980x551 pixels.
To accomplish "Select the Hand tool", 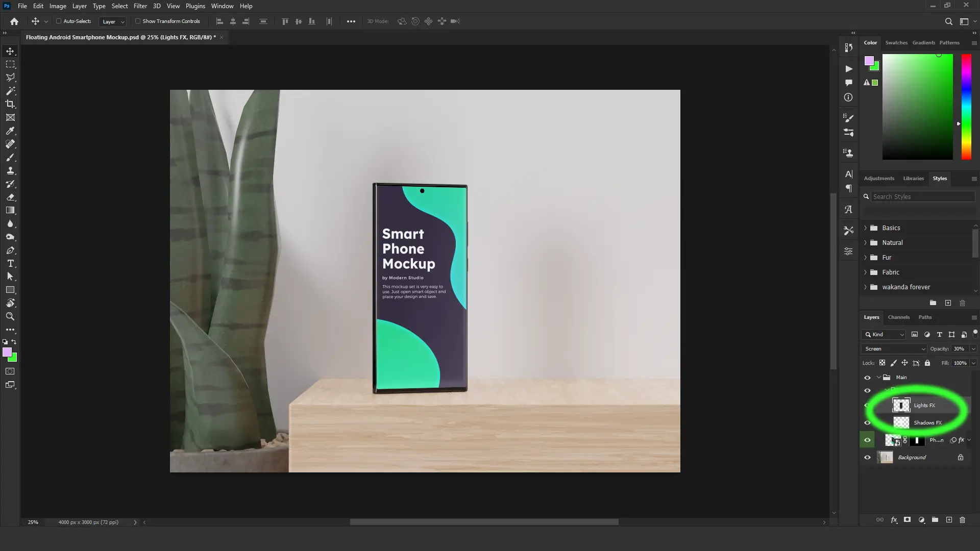I will click(10, 303).
